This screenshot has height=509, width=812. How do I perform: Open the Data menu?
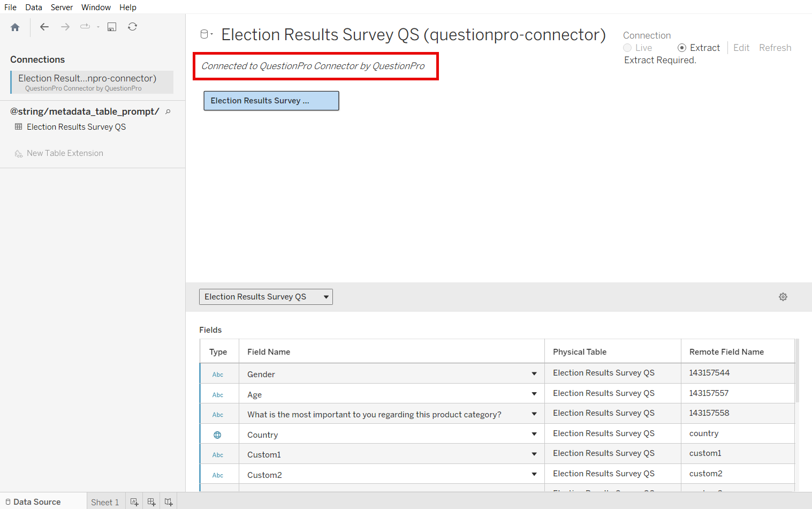(33, 7)
